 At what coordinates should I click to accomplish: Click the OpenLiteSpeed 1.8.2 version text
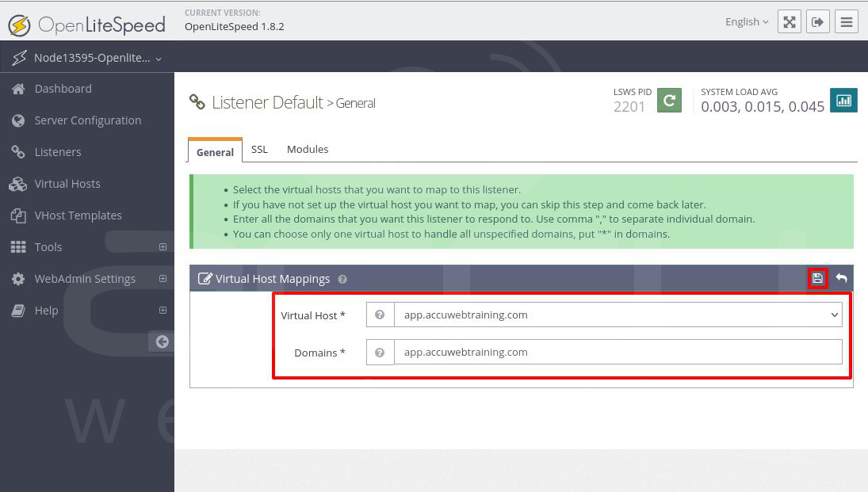pyautogui.click(x=234, y=27)
